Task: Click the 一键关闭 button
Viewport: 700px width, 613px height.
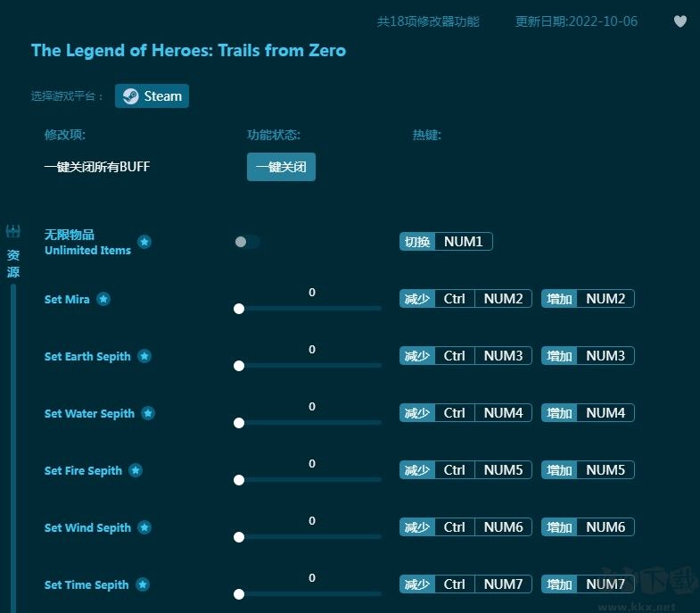Action: coord(281,167)
